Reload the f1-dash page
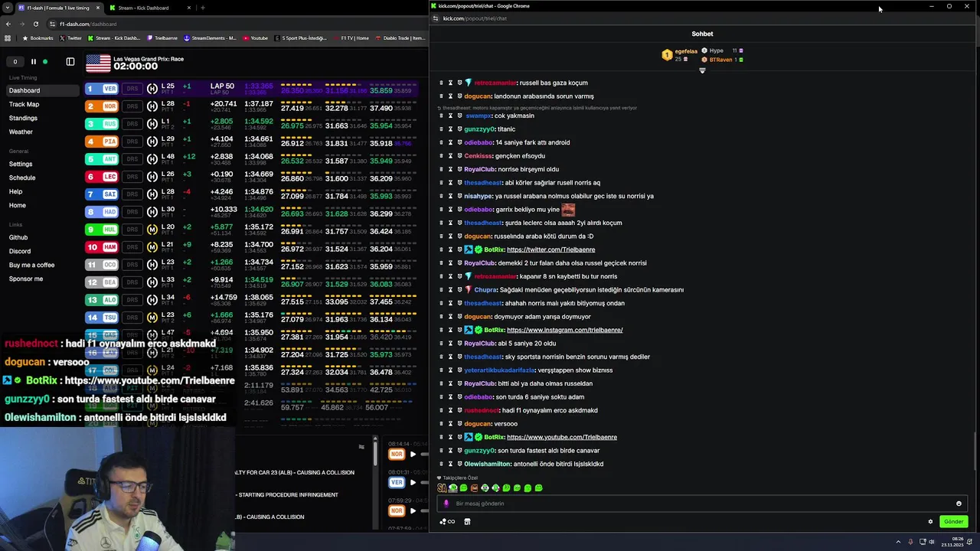Viewport: 980px width, 551px height. click(x=35, y=24)
